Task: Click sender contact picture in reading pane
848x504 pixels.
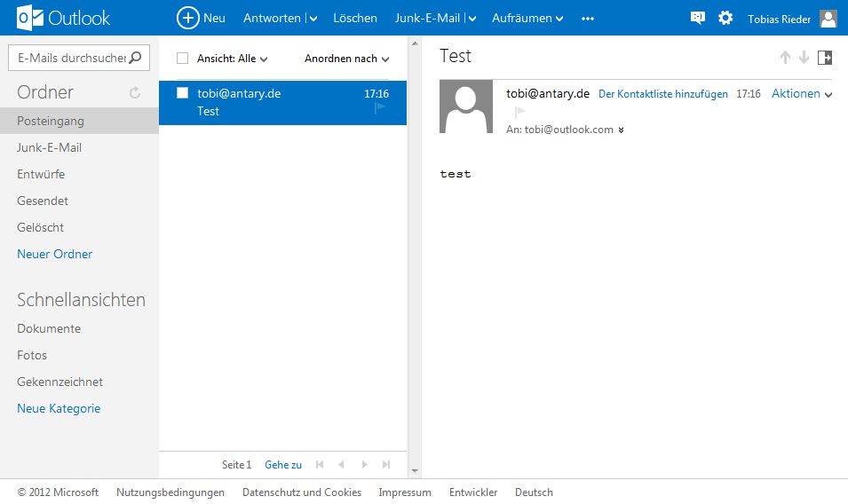Action: 466,106
